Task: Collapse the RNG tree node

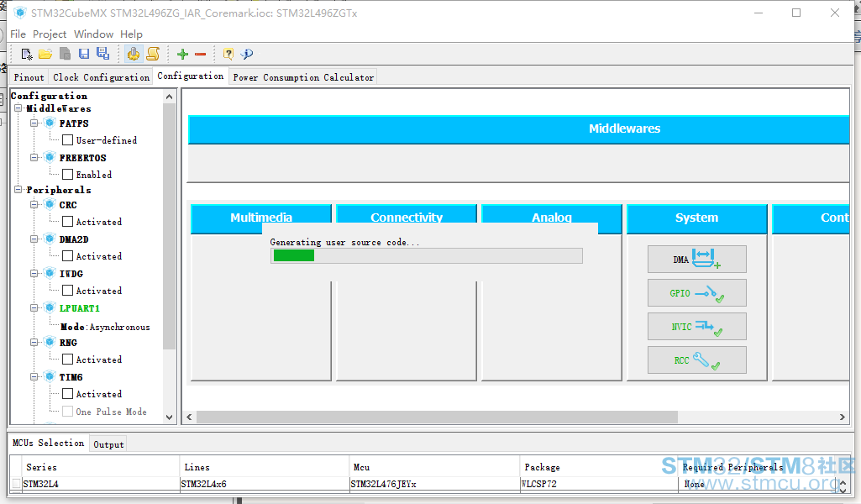Action: [34, 342]
